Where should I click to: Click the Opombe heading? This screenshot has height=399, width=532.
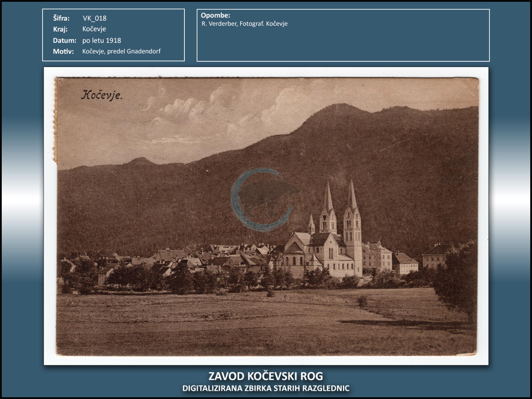pyautogui.click(x=215, y=15)
